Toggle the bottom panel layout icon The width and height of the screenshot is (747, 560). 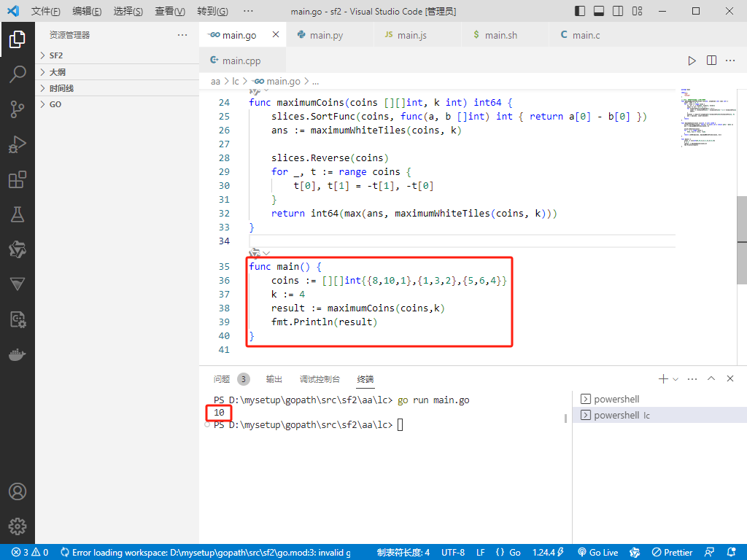click(x=599, y=11)
